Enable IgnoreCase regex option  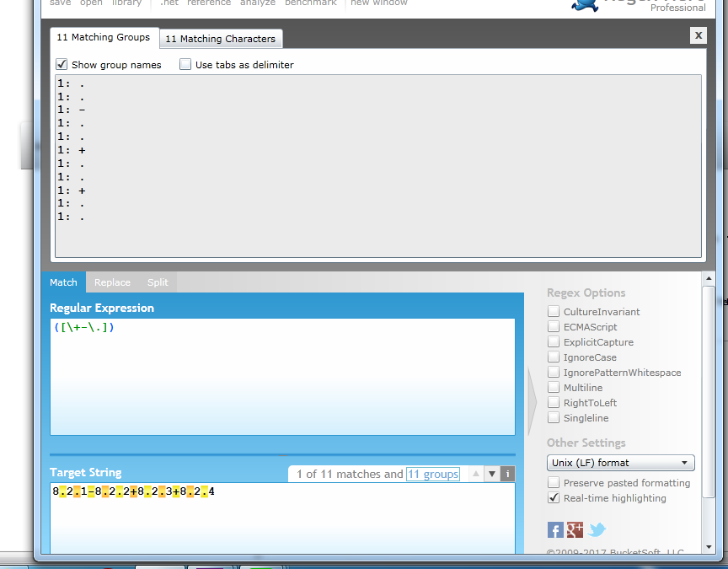pyautogui.click(x=554, y=357)
